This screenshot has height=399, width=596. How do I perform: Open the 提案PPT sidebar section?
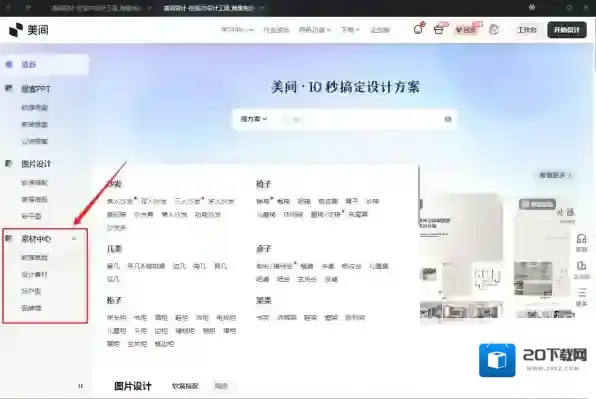click(35, 89)
